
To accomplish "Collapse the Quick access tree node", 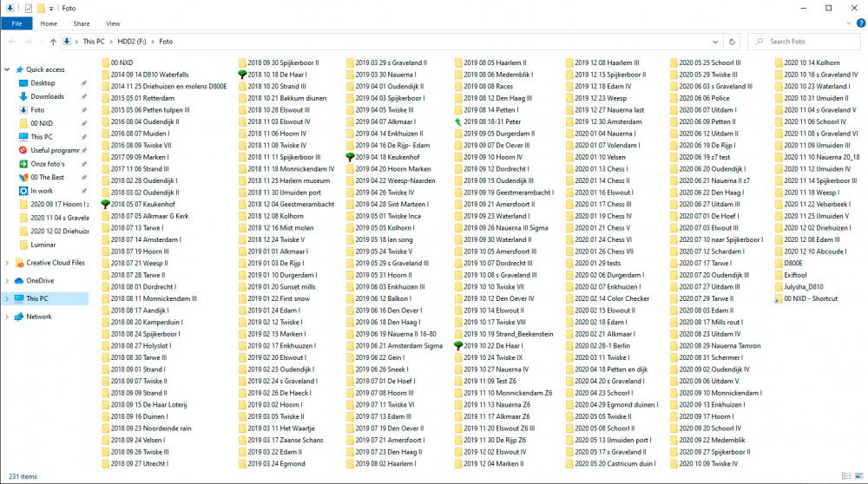I will point(7,69).
